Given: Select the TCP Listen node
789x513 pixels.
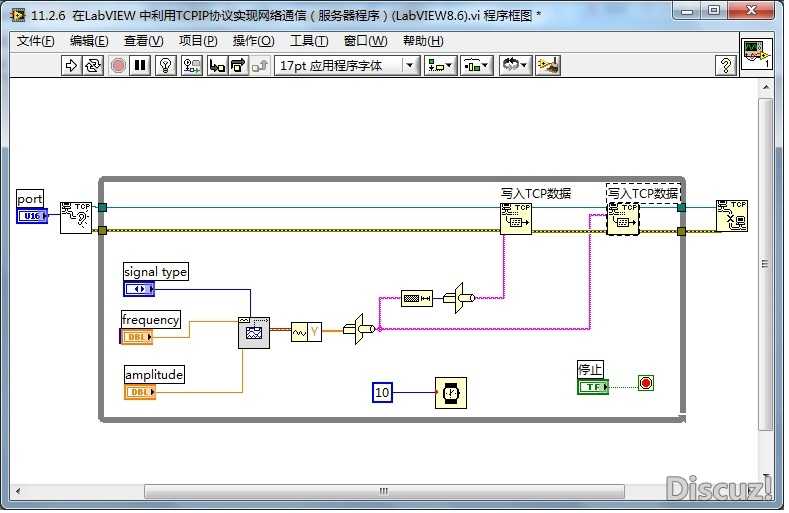Looking at the screenshot, I should point(76,217).
